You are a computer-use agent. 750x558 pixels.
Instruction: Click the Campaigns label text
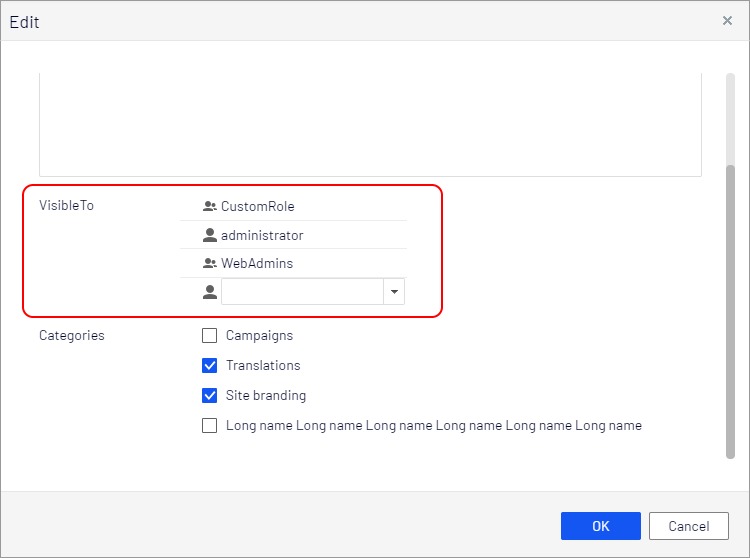tap(259, 336)
